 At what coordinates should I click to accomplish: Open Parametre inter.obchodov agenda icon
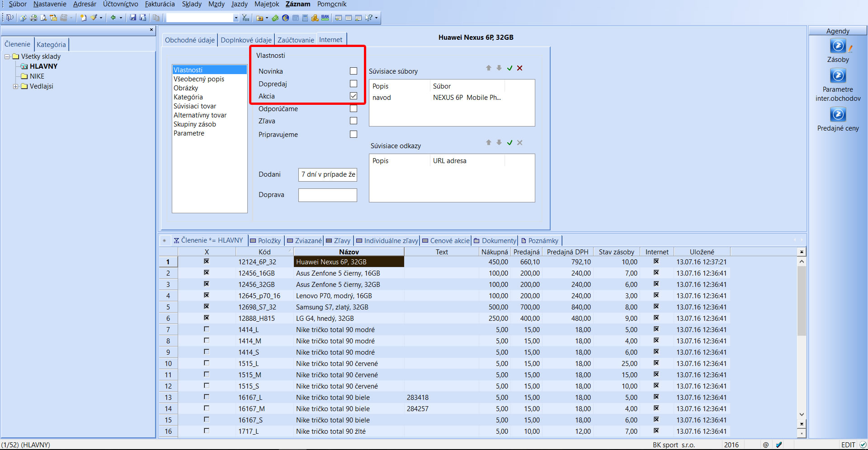pyautogui.click(x=838, y=75)
